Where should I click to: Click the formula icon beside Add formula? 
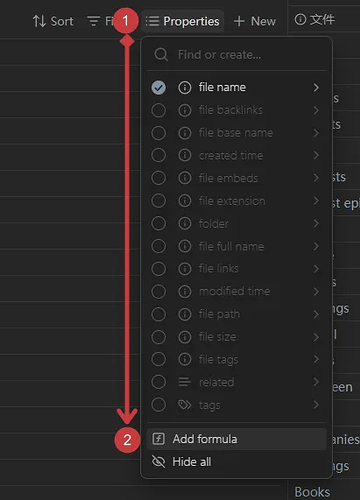[158, 439]
